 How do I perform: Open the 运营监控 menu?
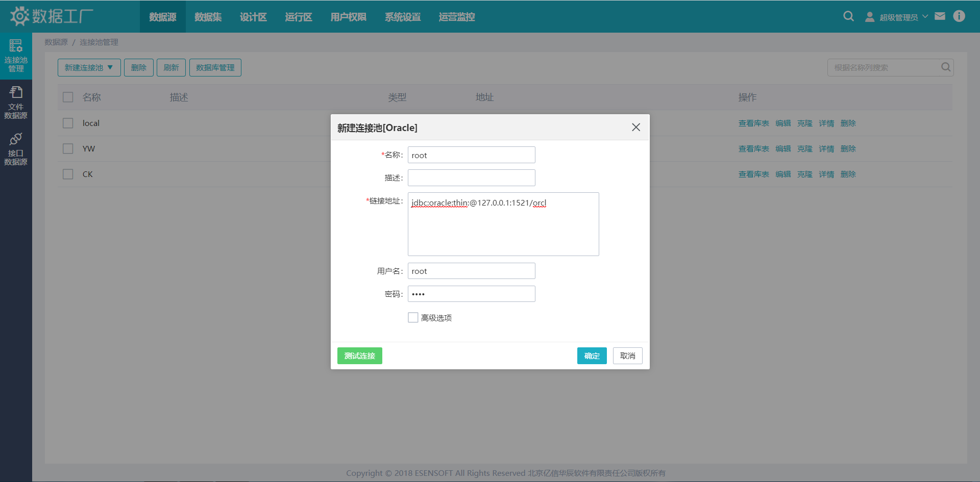coord(457,17)
